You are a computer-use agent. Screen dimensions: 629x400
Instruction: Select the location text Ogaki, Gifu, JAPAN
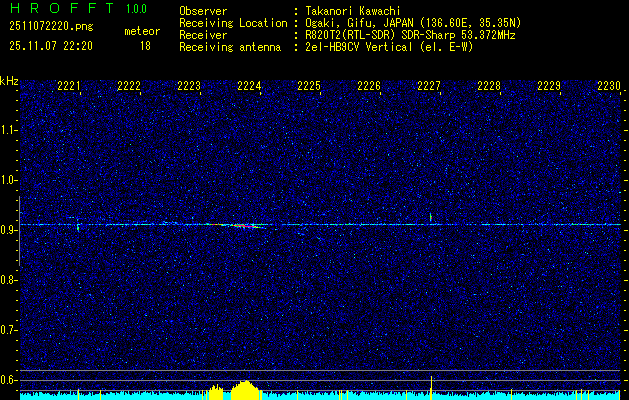click(359, 23)
